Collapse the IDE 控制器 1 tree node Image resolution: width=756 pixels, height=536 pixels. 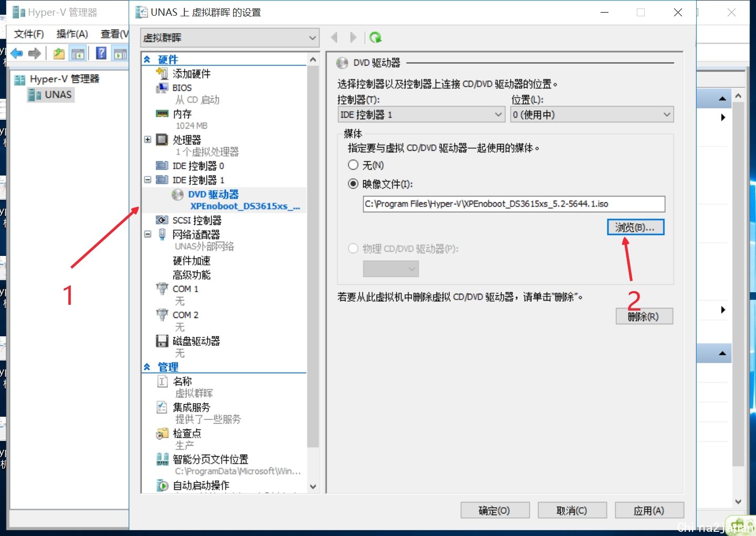[148, 180]
